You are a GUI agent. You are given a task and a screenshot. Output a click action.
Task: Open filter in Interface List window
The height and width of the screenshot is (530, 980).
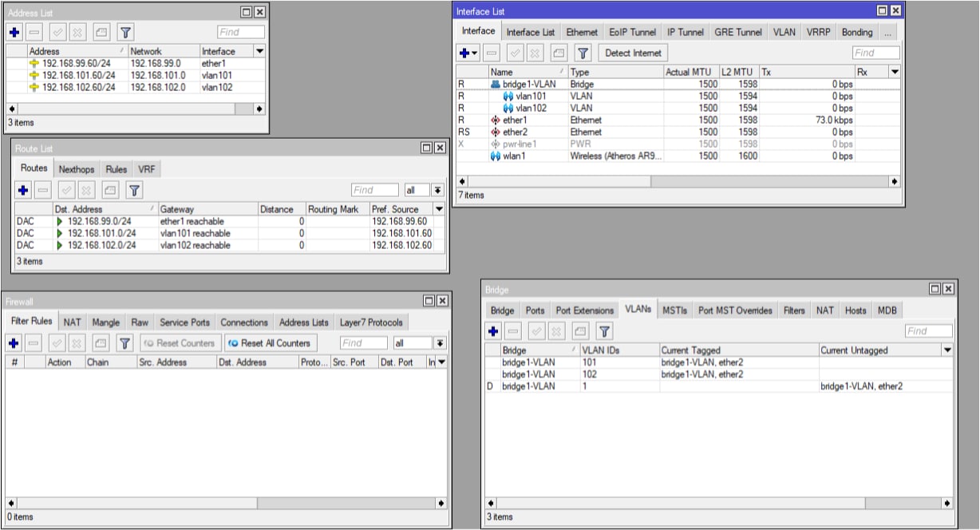point(583,53)
